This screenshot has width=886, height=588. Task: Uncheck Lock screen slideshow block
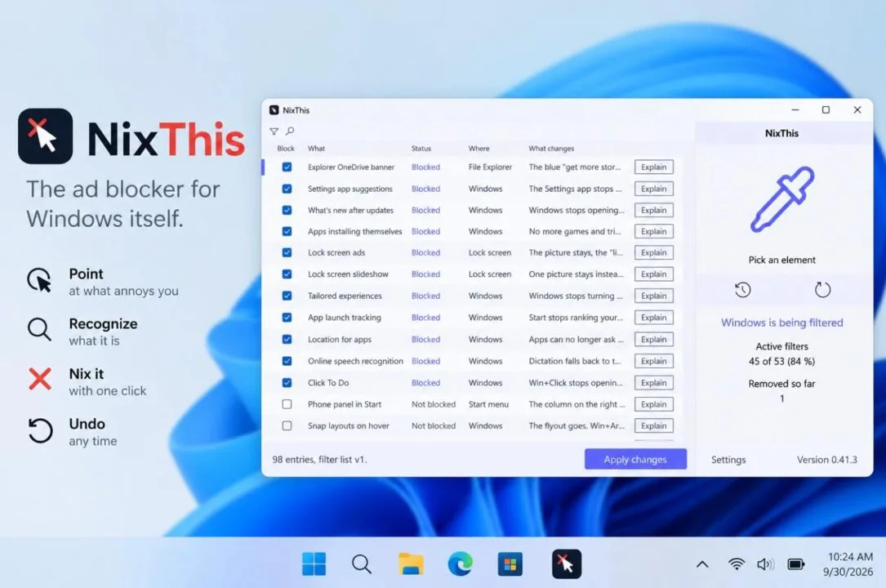click(287, 274)
